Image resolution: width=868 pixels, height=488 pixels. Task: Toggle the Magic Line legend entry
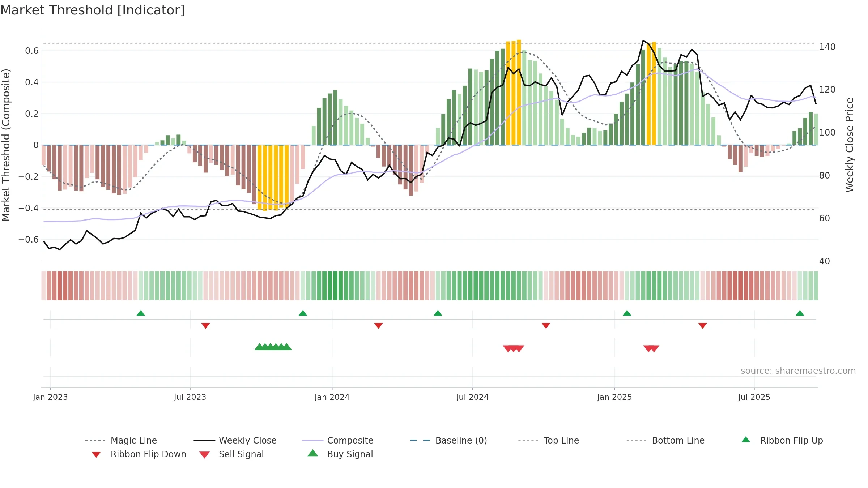[x=121, y=440]
